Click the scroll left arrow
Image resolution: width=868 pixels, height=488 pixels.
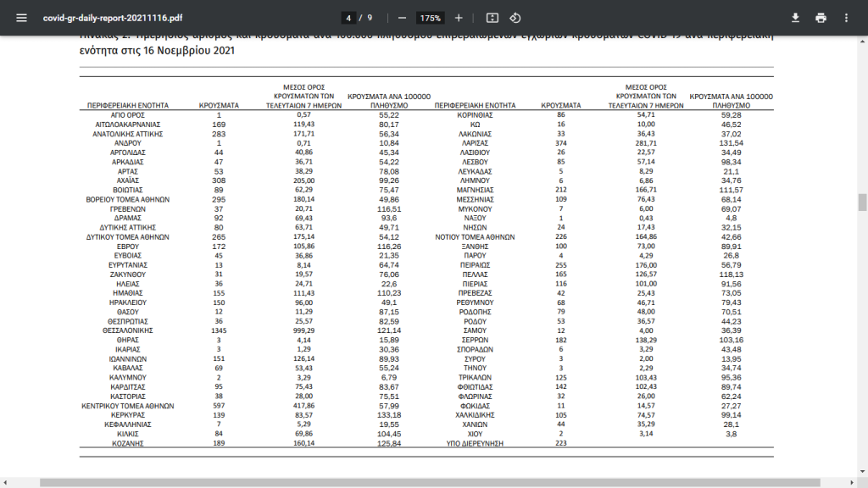click(4, 482)
